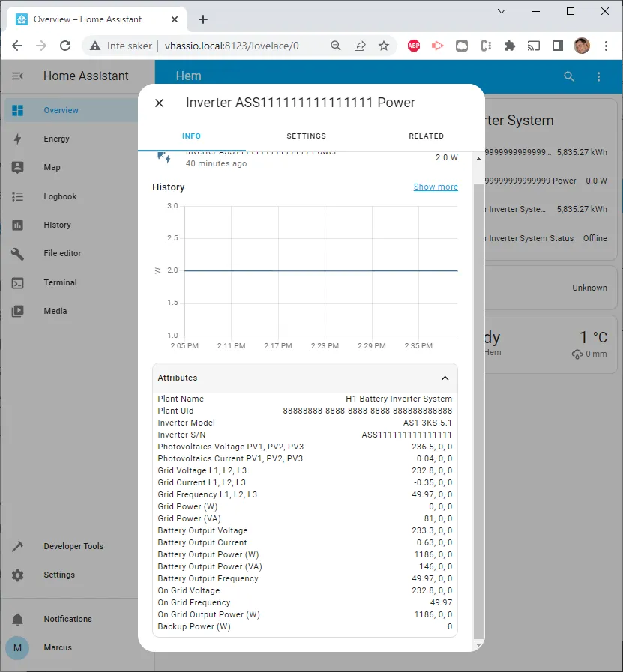
Task: Click the AdBlock Plus extension icon
Action: tap(414, 46)
